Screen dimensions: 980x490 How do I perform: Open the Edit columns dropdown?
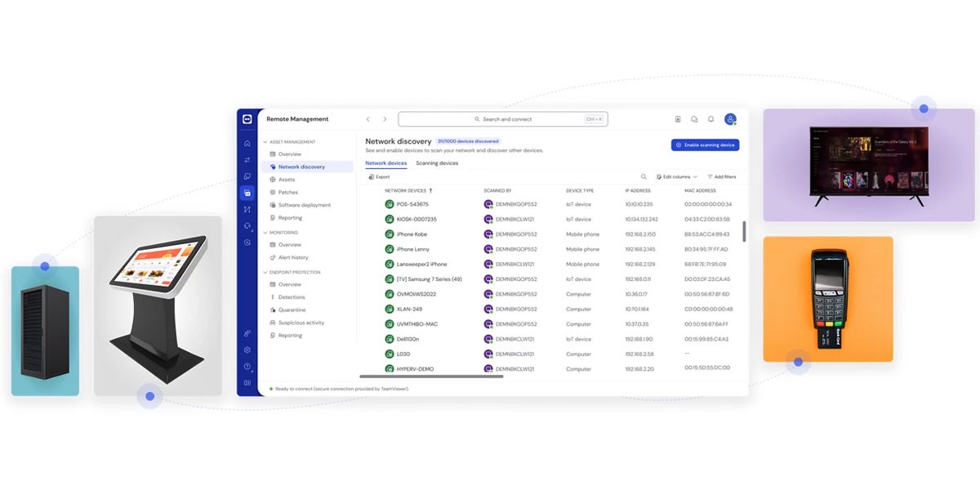pos(677,176)
